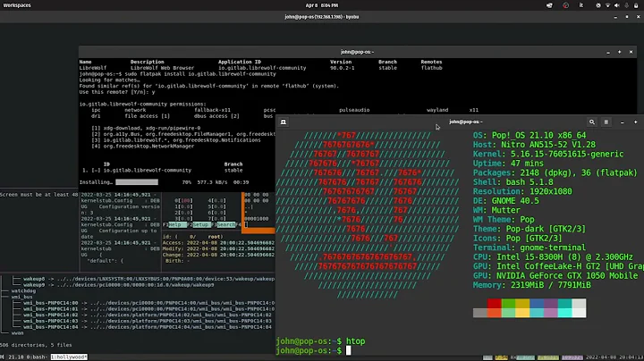Click the F2 Setup label in htop pane
Image resolution: width=644 pixels, height=361 pixels.
[199, 225]
